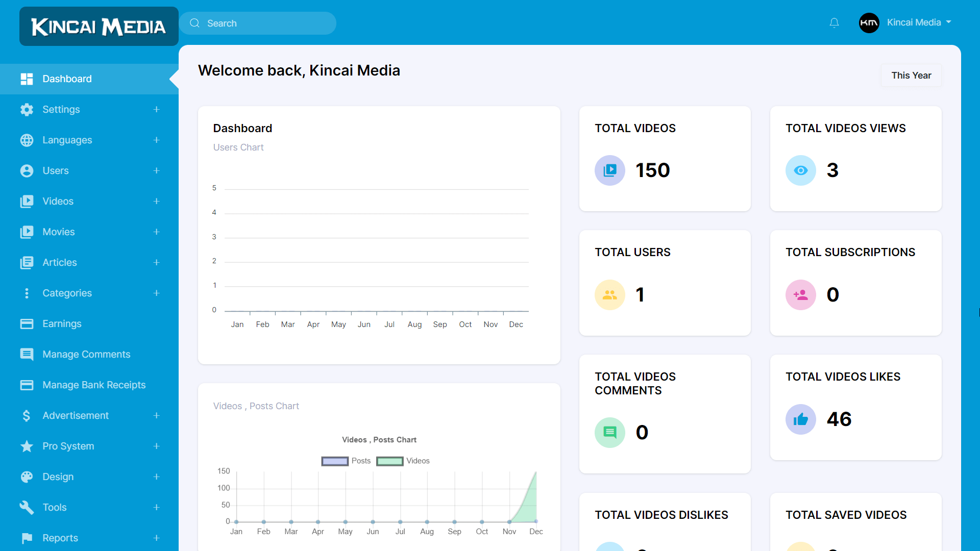Select the Tools wrench icon
980x551 pixels.
pos(27,507)
